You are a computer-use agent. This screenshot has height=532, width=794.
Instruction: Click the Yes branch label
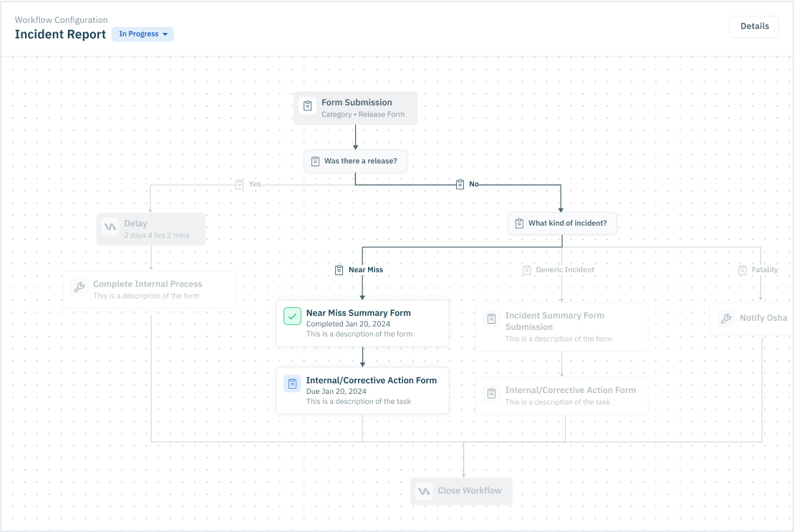point(255,184)
